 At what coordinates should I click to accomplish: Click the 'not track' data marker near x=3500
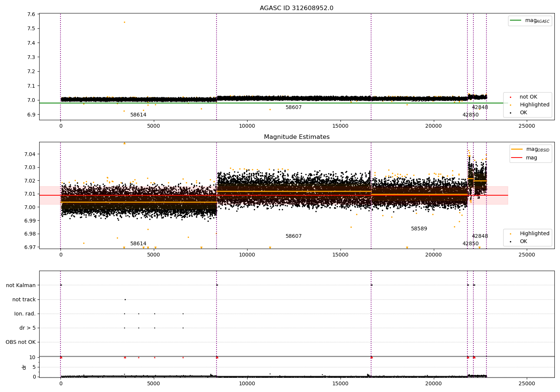point(125,299)
